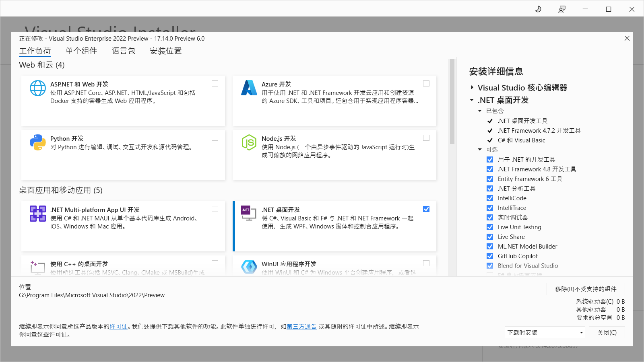The image size is (644, 362).
Task: Uncheck Live Share optional component
Action: click(490, 237)
